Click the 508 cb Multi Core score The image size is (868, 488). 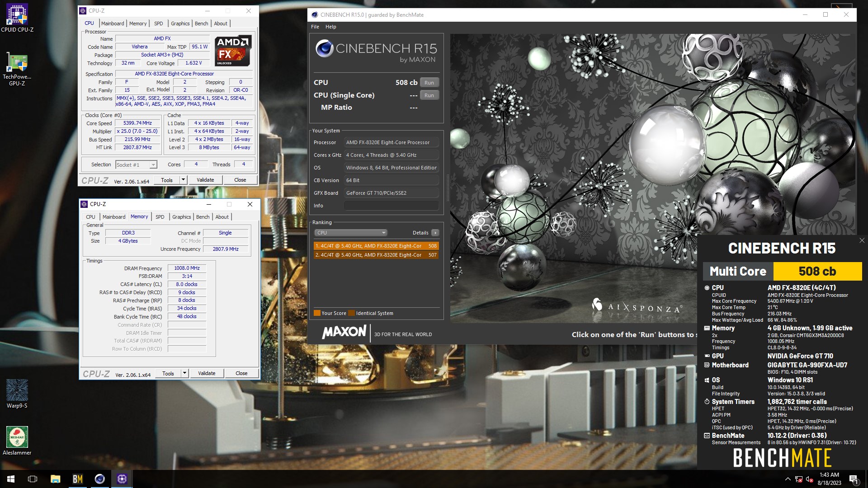tap(817, 271)
